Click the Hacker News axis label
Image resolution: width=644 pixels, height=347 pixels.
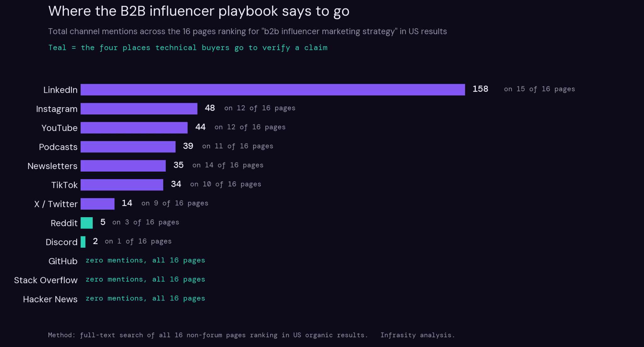point(50,299)
